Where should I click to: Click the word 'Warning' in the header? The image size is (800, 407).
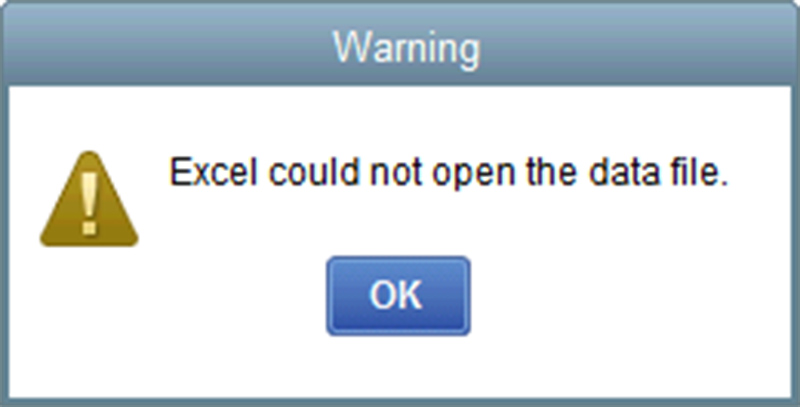407,47
